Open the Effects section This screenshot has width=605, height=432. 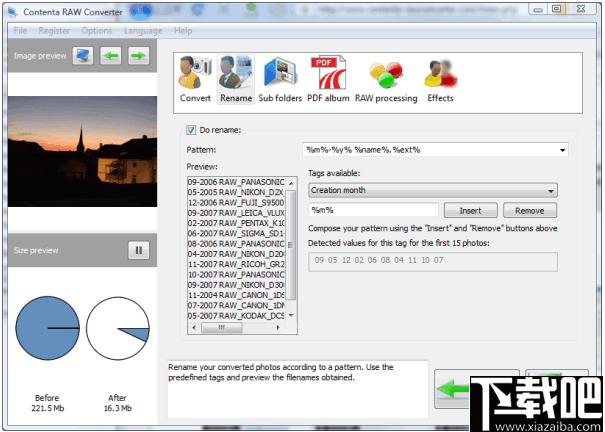pyautogui.click(x=440, y=81)
